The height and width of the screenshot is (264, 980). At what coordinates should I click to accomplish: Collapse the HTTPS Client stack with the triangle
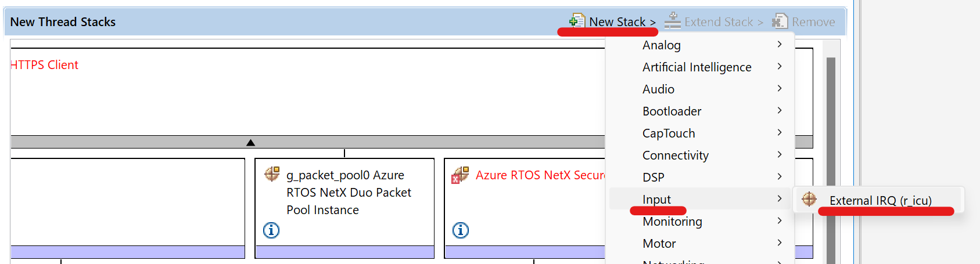[250, 142]
